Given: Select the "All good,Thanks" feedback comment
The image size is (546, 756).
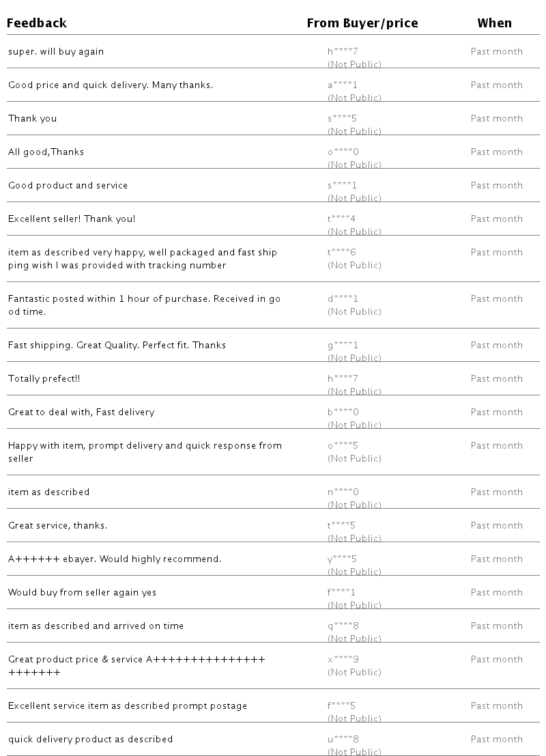Looking at the screenshot, I should [46, 152].
